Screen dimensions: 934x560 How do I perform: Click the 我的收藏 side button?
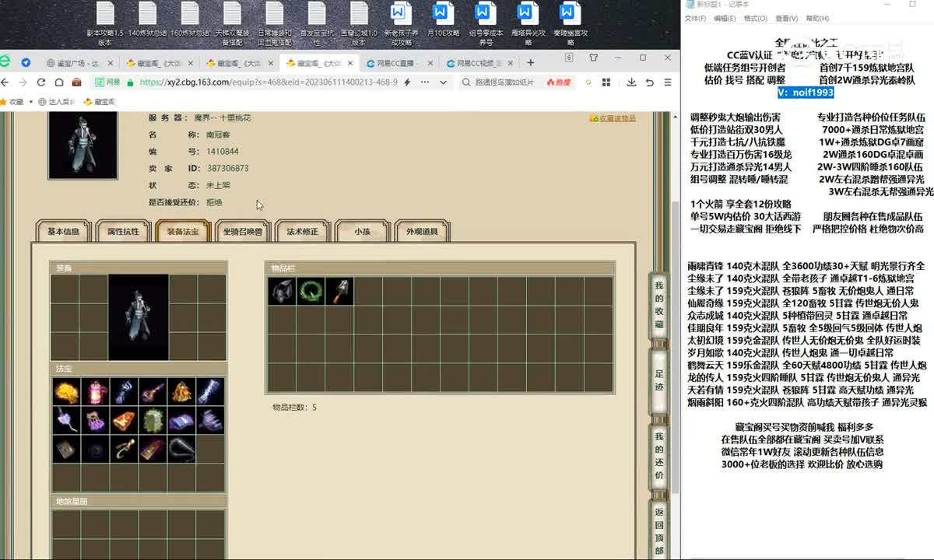(658, 303)
